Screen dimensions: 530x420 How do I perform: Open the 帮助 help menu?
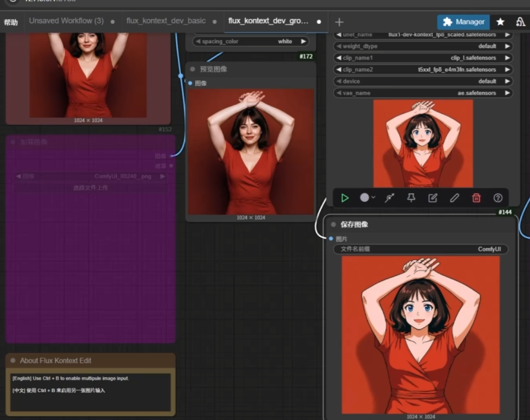(11, 22)
